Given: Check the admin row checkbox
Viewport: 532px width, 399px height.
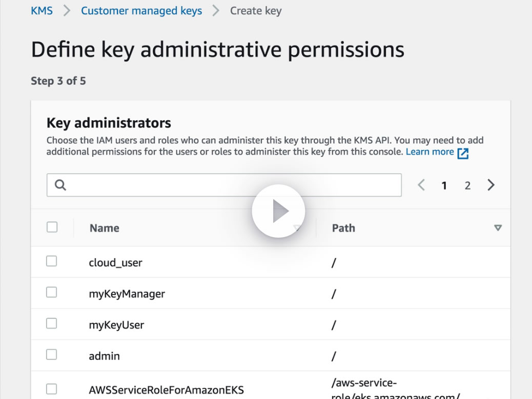Looking at the screenshot, I should 52,354.
